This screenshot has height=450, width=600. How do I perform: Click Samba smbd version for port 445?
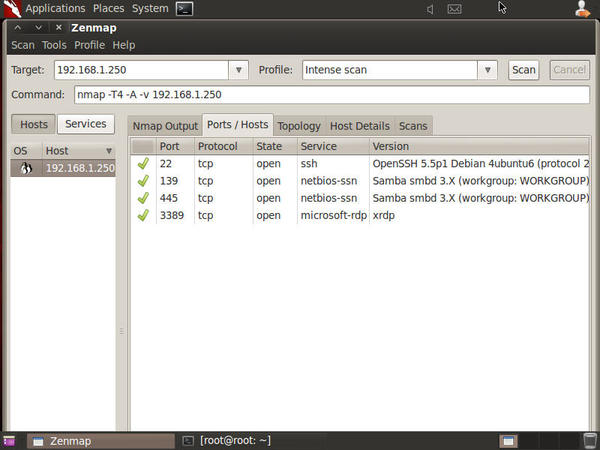pos(481,198)
